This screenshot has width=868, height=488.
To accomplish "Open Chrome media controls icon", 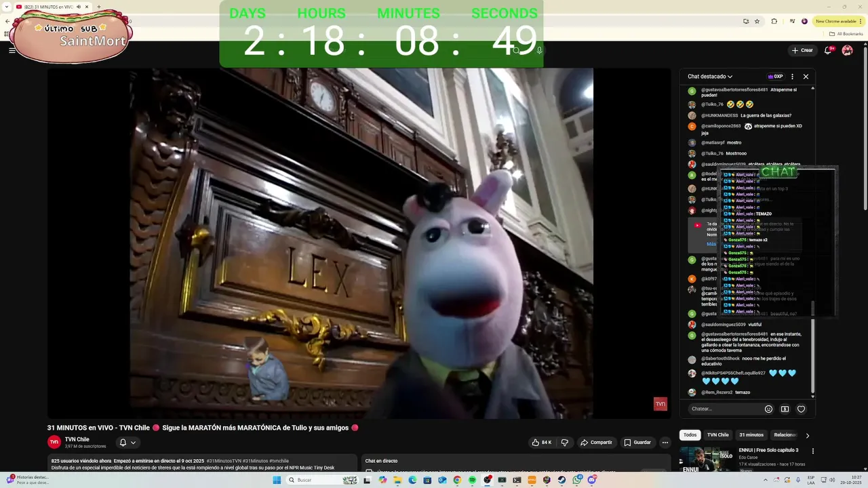I will pos(791,21).
